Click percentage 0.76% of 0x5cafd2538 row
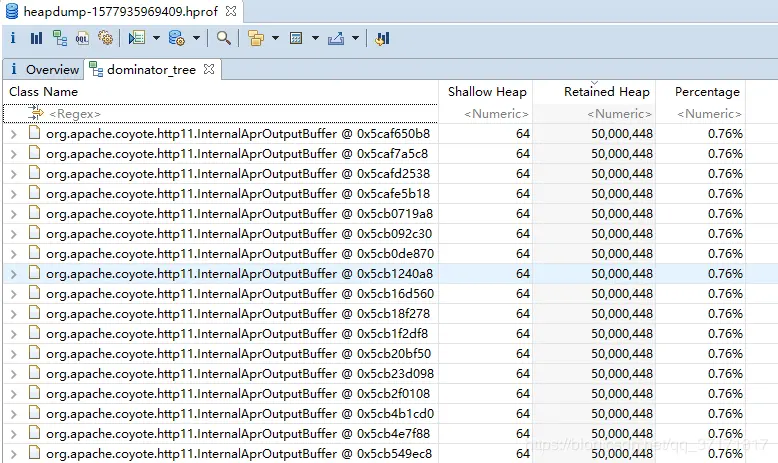The image size is (778, 463). 725,174
